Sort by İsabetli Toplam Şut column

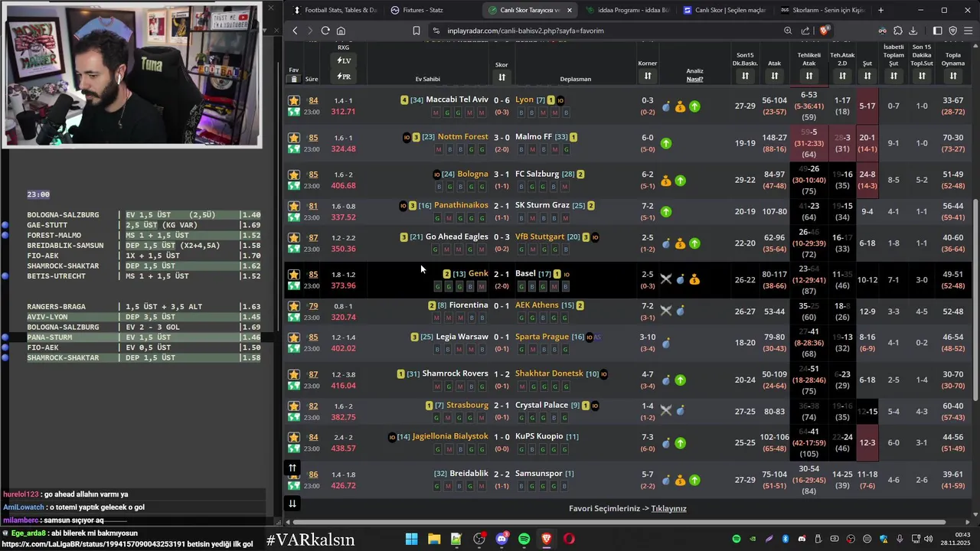(893, 76)
